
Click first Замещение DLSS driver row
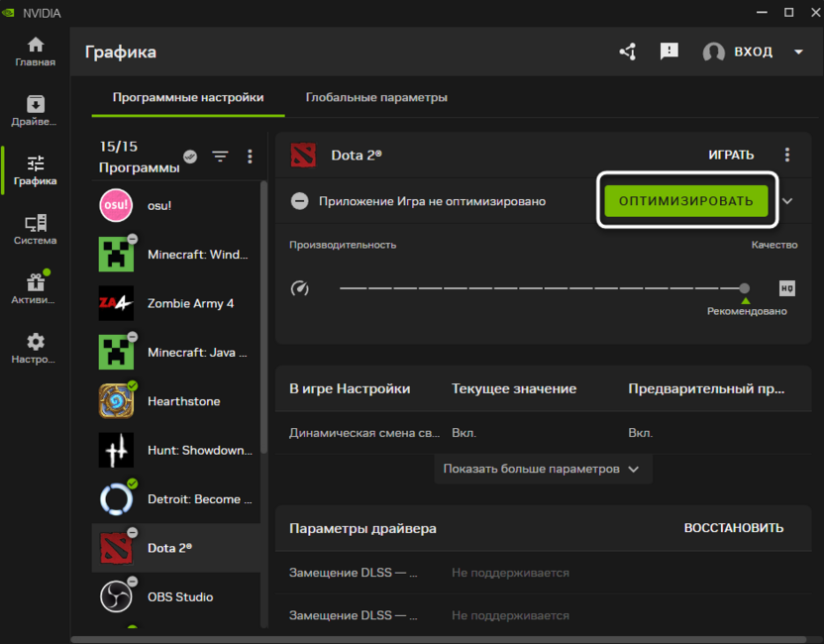point(543,573)
